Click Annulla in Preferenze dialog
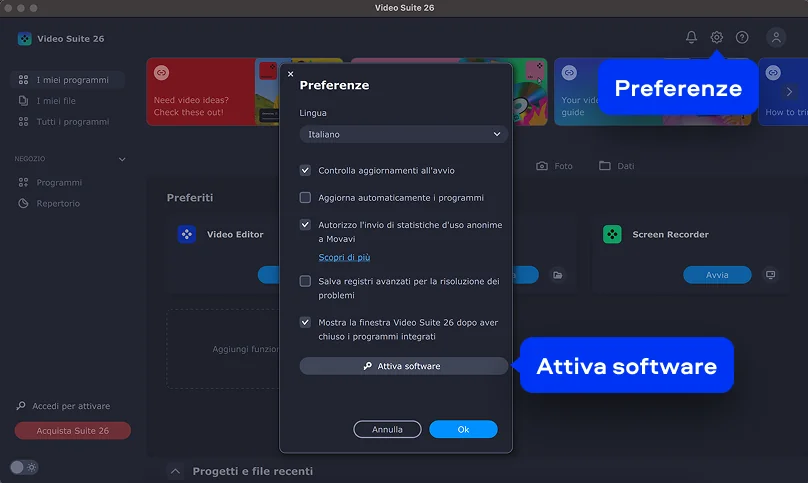The height and width of the screenshot is (483, 808). point(388,429)
